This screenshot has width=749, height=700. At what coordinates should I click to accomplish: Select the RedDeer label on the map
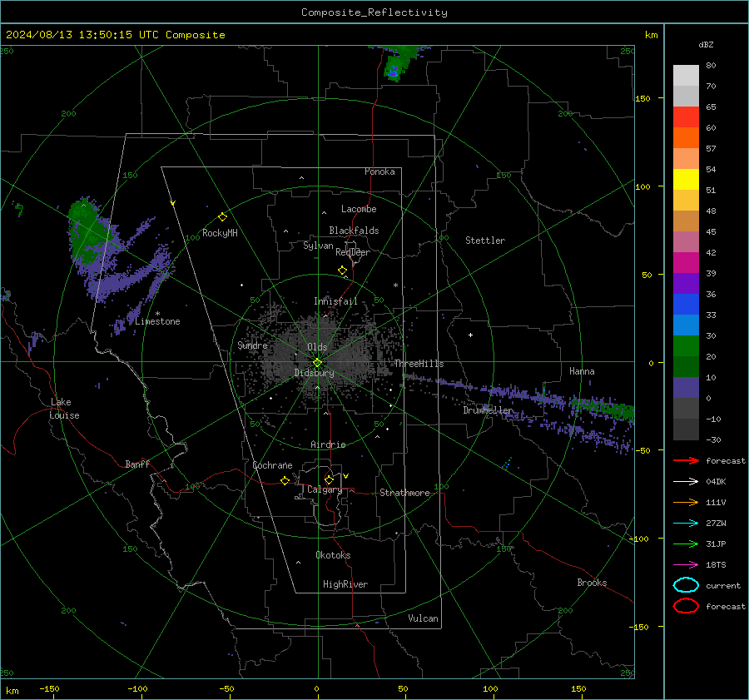click(353, 252)
